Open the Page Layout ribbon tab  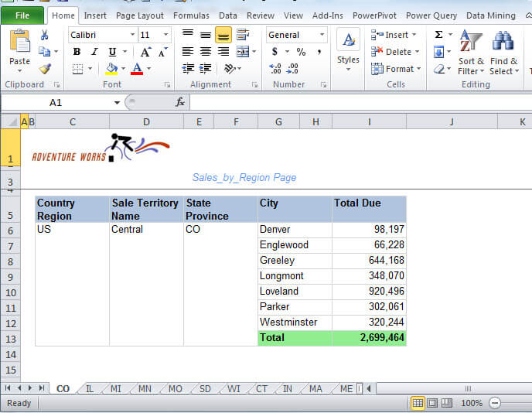click(140, 15)
